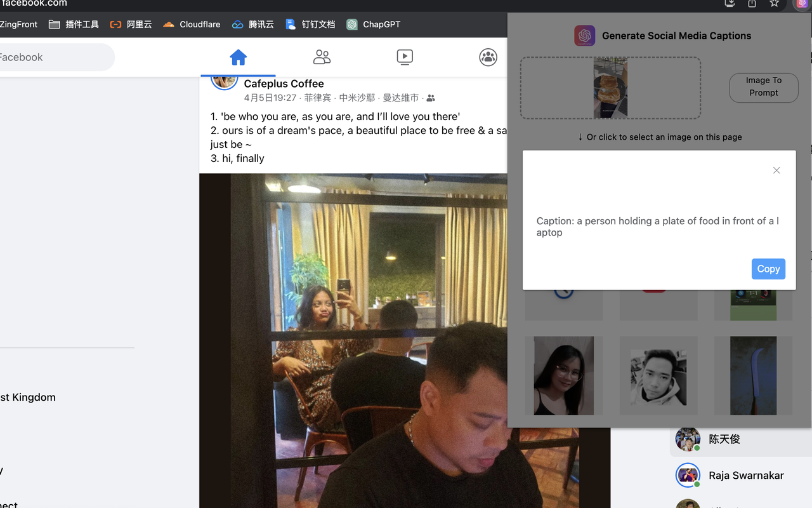The image size is (812, 508).
Task: Select the woman with glasses image thumbnail
Action: (563, 375)
